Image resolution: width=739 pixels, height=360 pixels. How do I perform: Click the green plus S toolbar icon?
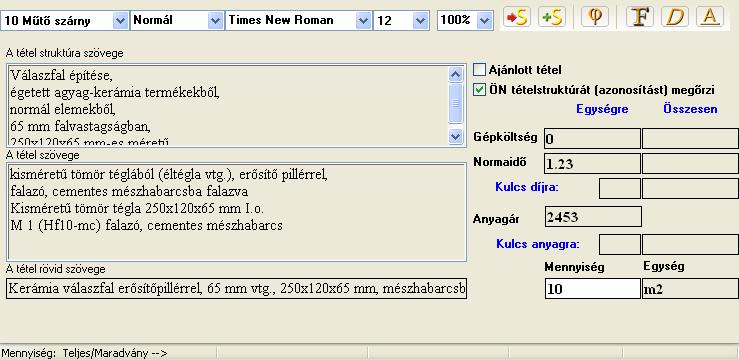pyautogui.click(x=551, y=17)
